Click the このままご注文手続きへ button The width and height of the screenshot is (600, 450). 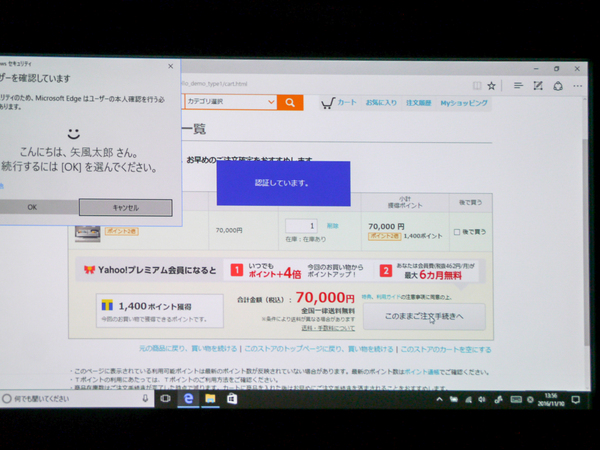(x=424, y=316)
